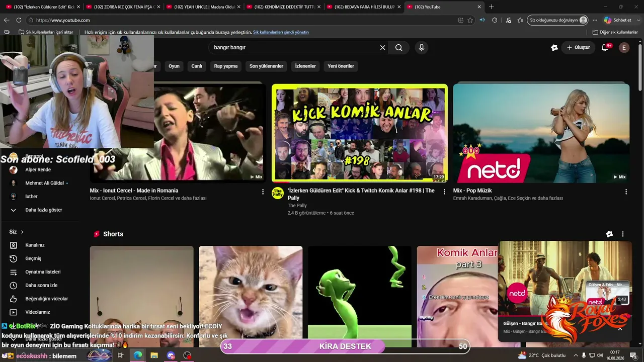644x362 pixels.
Task: Open more options for Ionut Cercel mix
Action: point(263,192)
